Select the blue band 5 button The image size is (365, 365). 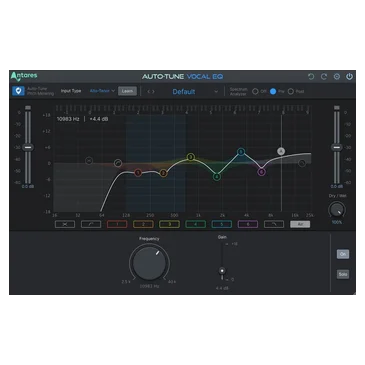[x=222, y=224]
